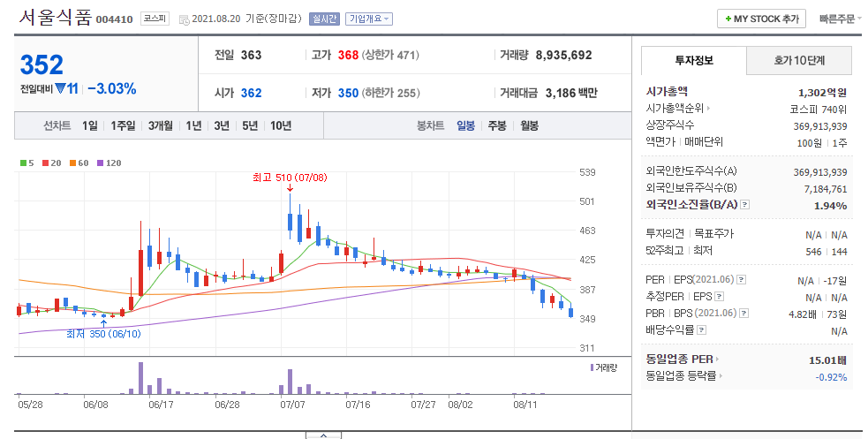This screenshot has height=439, width=868.
Task: Select the 주봉 weekly candlestick chart
Action: point(497,125)
